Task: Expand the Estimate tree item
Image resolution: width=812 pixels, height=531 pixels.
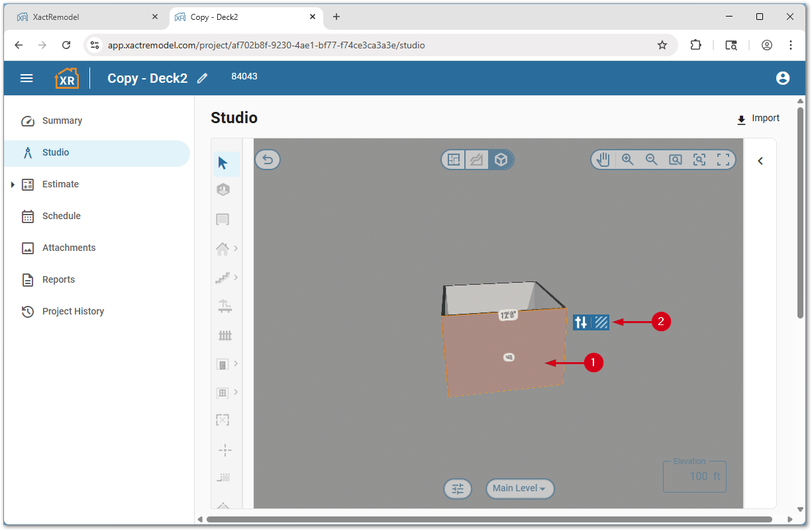Action: click(x=13, y=185)
